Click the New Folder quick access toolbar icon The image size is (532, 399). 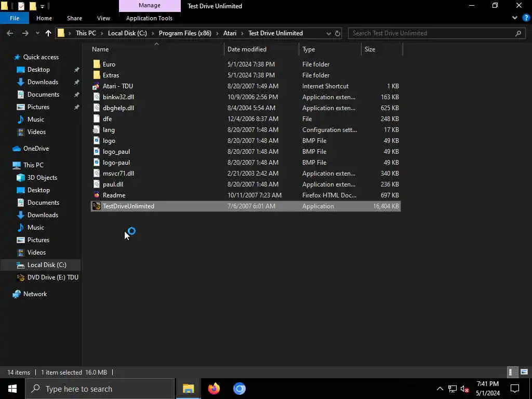[x=33, y=6]
